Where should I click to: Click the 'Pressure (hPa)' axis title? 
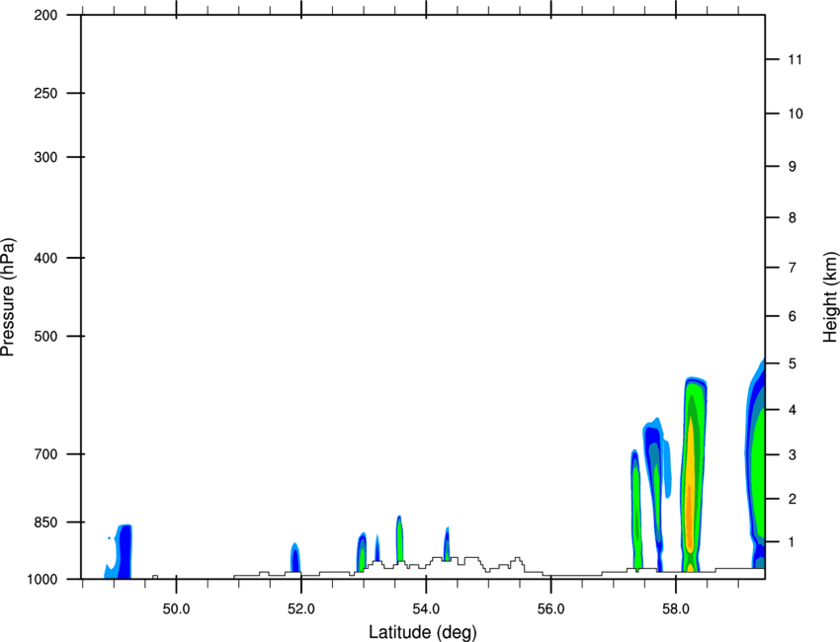(x=8, y=297)
